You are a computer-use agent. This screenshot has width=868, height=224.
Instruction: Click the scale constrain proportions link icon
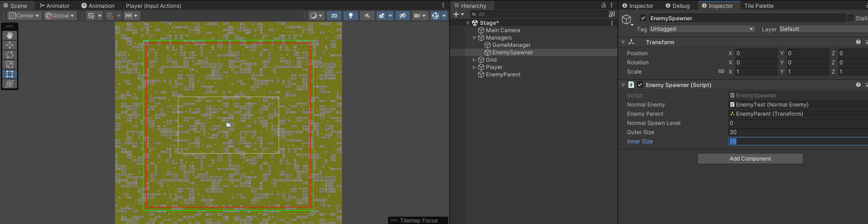point(721,72)
